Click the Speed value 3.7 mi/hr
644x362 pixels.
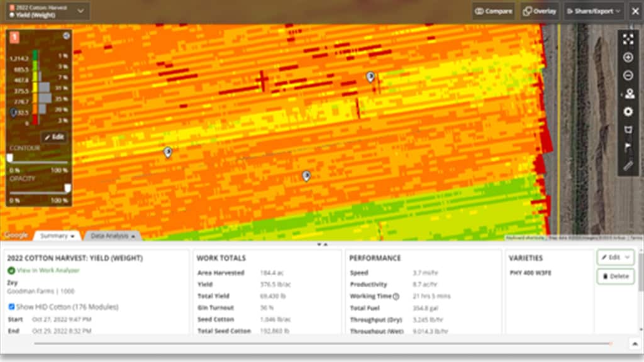(425, 273)
